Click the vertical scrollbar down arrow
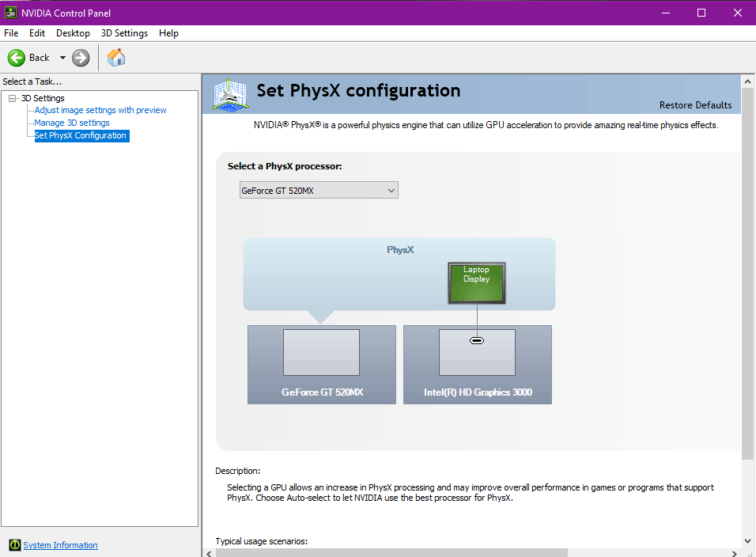The width and height of the screenshot is (756, 557). 747,541
